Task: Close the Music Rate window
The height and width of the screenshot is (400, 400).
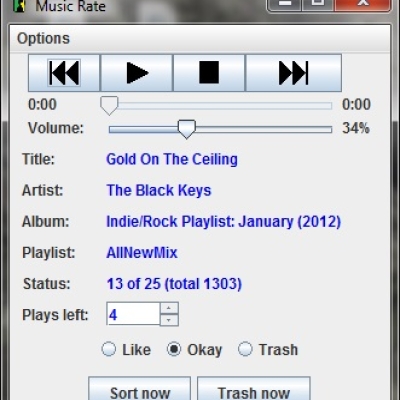Action: coord(363,5)
